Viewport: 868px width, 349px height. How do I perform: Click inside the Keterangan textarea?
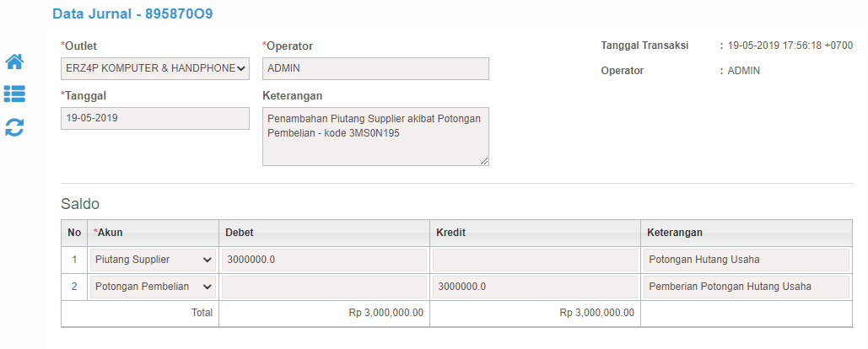(x=375, y=137)
